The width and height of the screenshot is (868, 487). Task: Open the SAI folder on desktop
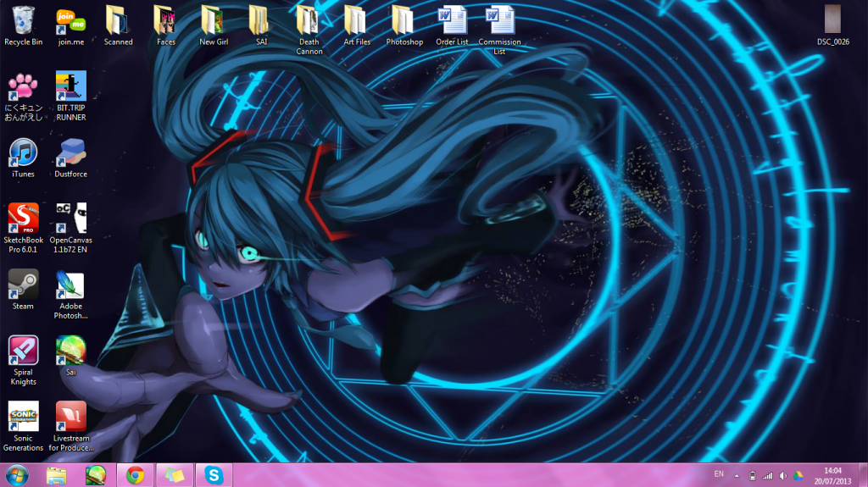261,25
